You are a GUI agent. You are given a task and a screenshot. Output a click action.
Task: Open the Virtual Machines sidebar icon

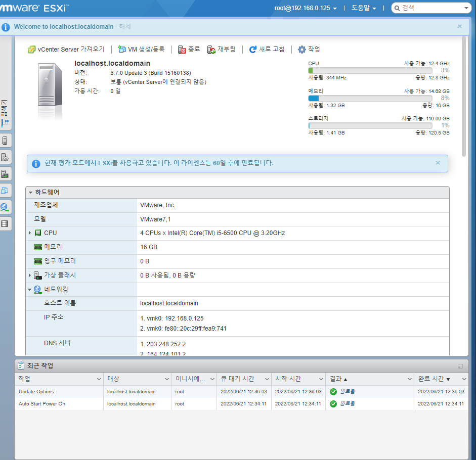[x=5, y=190]
